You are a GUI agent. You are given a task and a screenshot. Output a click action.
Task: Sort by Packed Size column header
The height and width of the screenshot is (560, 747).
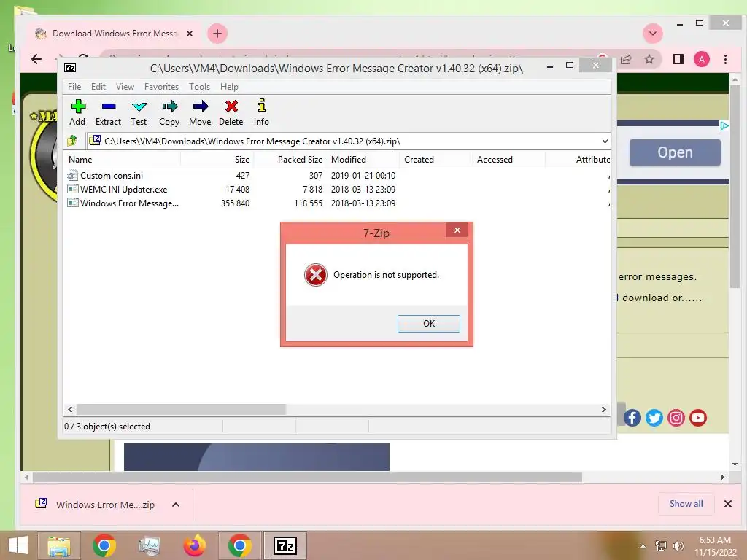pyautogui.click(x=290, y=160)
